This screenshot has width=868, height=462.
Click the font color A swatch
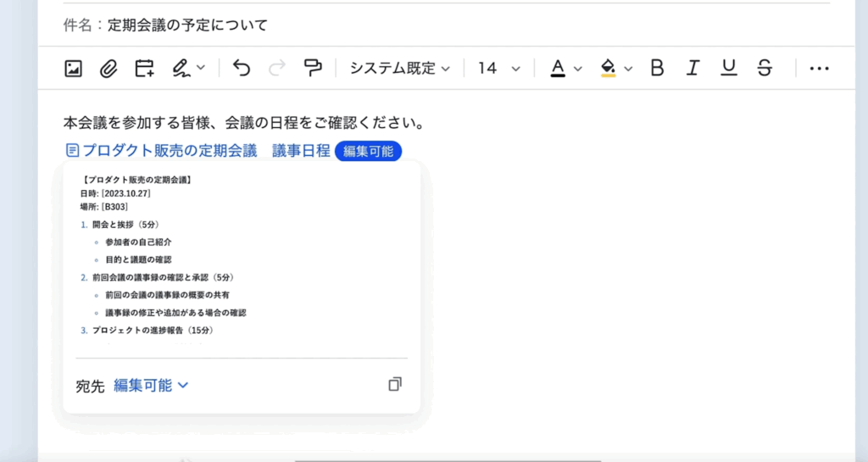(558, 69)
